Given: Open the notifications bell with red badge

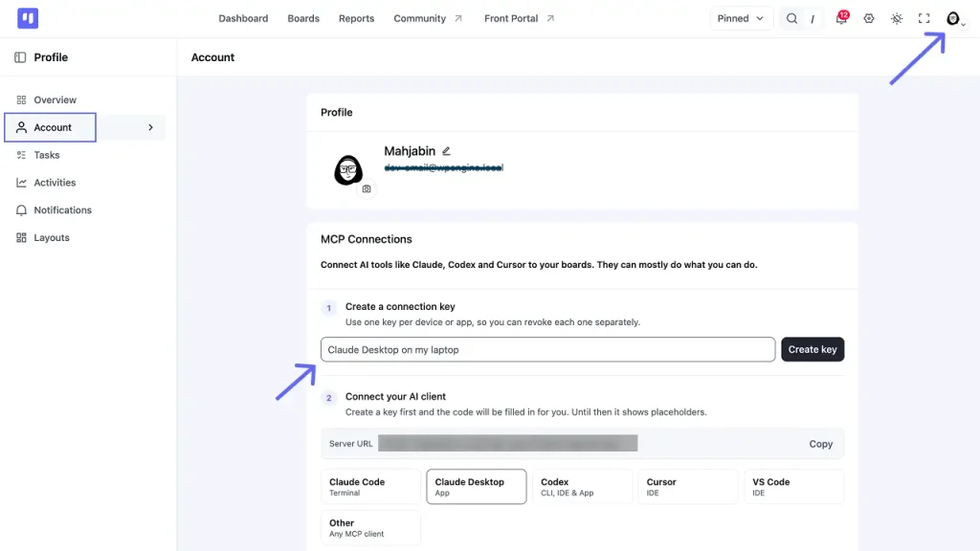Looking at the screenshot, I should [841, 18].
